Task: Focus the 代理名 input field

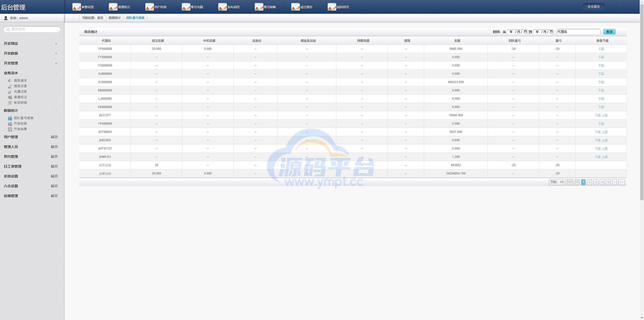Action: [x=578, y=32]
